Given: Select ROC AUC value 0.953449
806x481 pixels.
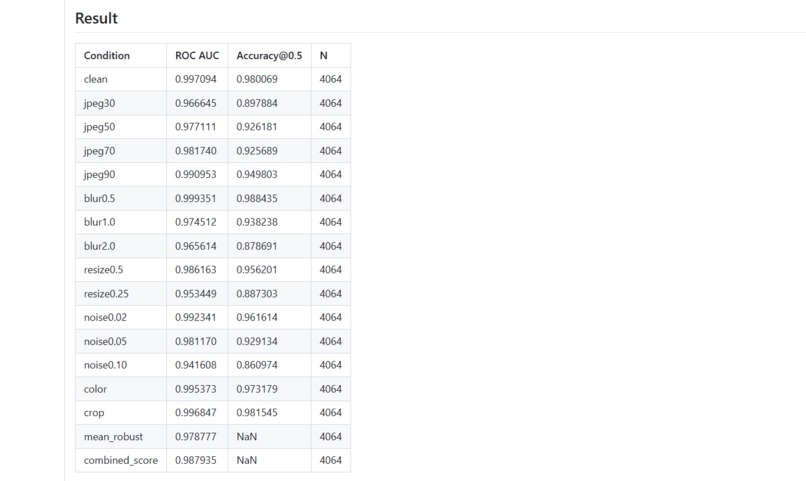Looking at the screenshot, I should [195, 294].
